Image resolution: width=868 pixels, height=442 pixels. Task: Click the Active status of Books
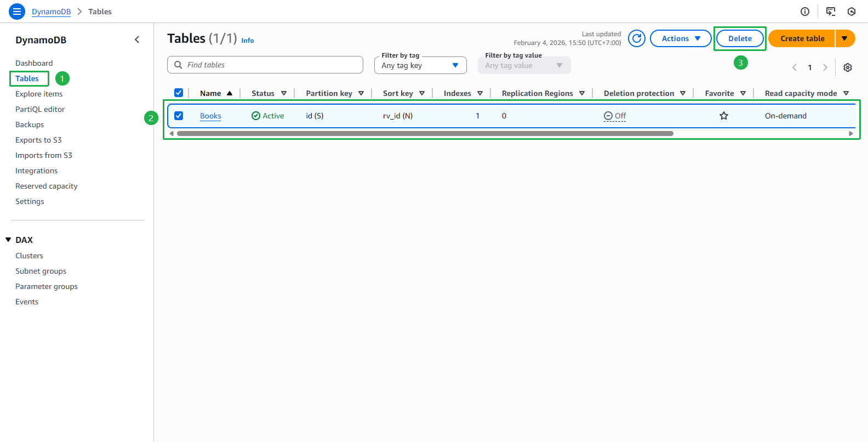click(x=268, y=116)
